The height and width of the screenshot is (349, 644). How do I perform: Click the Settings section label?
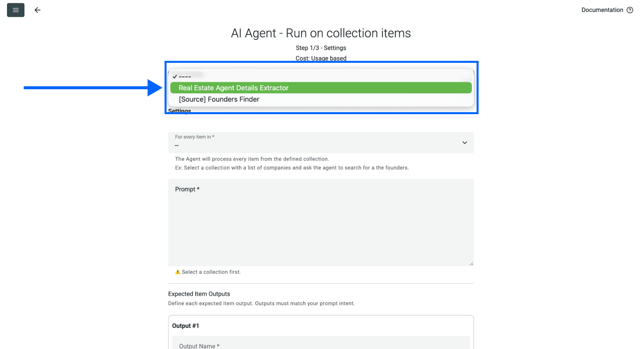point(179,111)
